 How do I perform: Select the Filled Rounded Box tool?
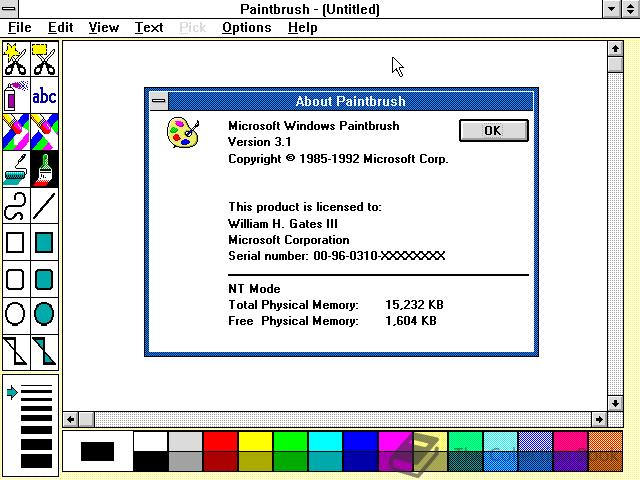pos(44,279)
